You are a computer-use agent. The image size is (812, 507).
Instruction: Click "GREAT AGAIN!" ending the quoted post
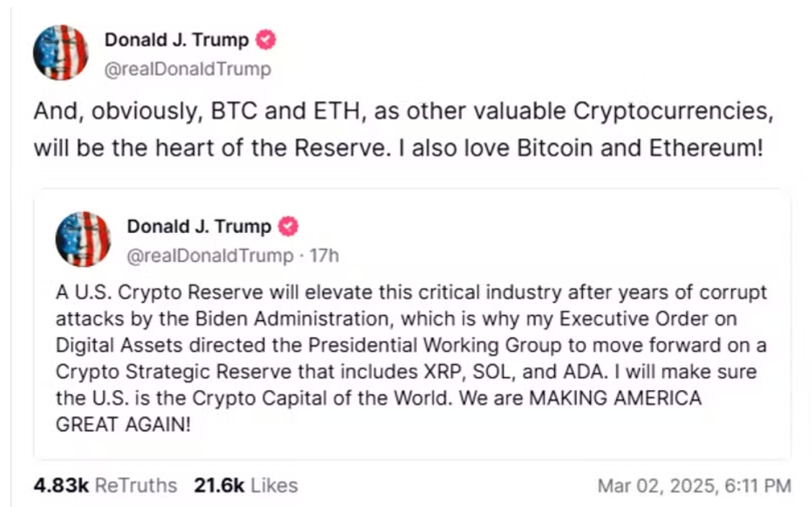(123, 424)
